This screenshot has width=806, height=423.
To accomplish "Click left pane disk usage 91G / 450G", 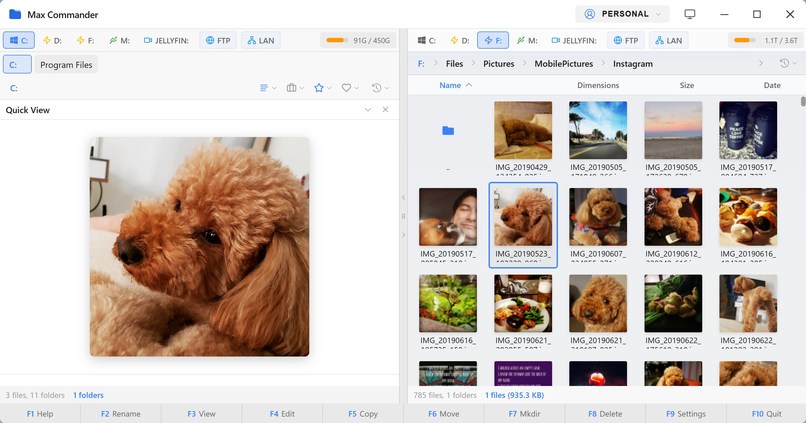I will pos(358,40).
